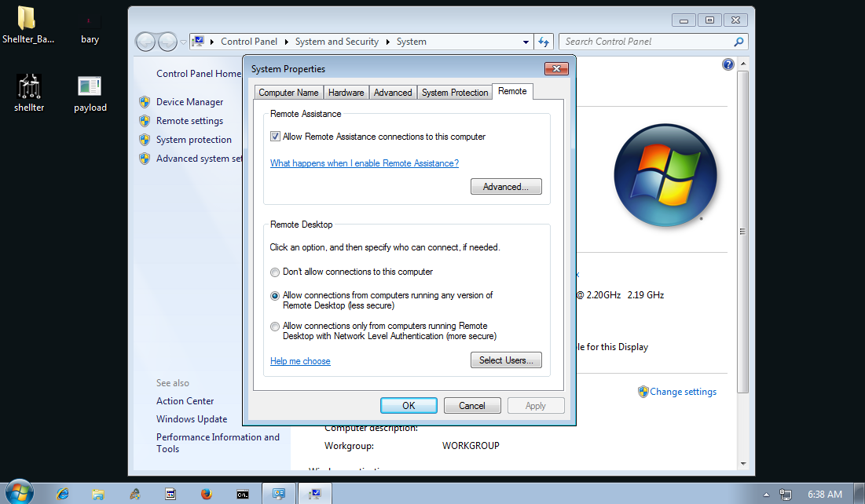Click the shield icon beside Change settings
Image resolution: width=865 pixels, height=504 pixels.
[x=643, y=392]
